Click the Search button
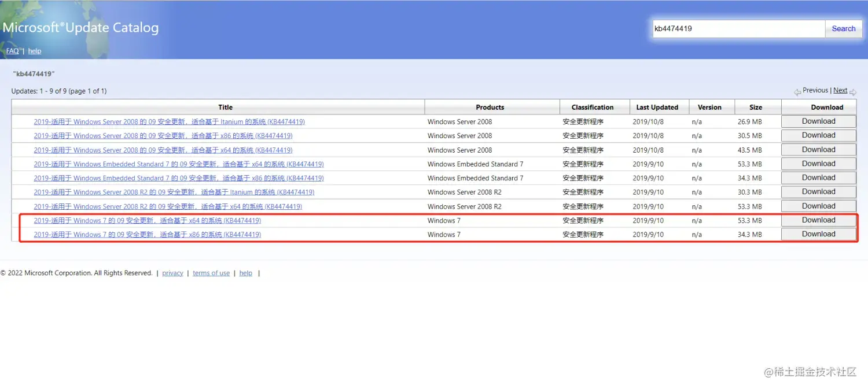The width and height of the screenshot is (868, 389). click(843, 29)
